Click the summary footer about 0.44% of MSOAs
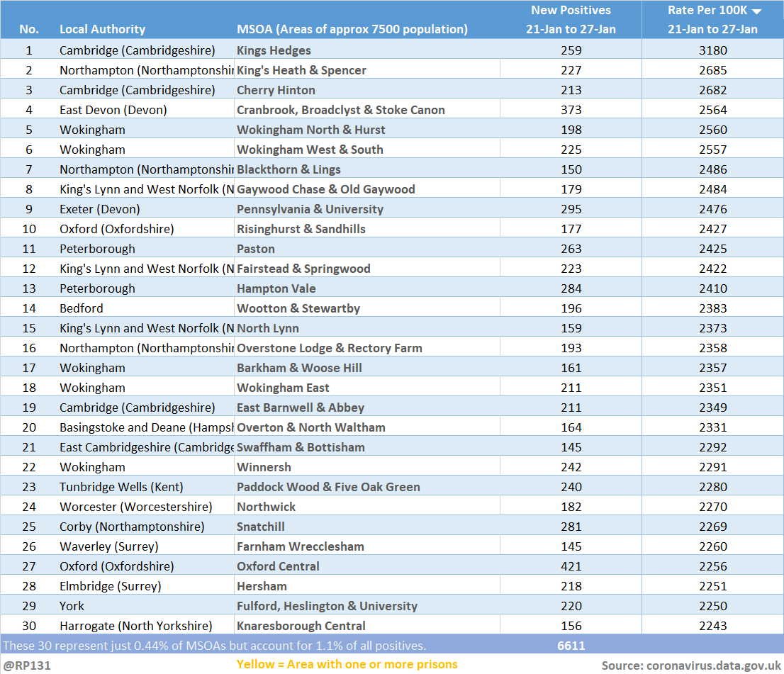This screenshot has width=784, height=674. (214, 646)
